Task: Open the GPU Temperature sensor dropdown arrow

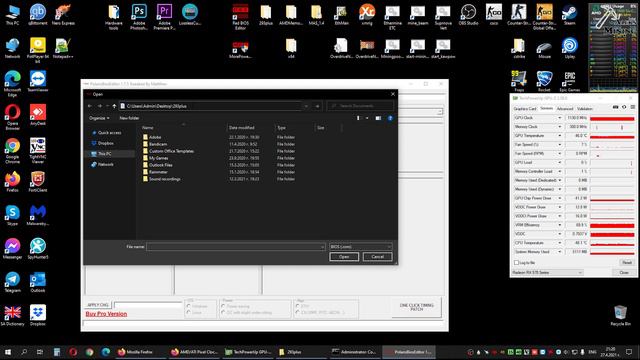Action: tap(560, 136)
